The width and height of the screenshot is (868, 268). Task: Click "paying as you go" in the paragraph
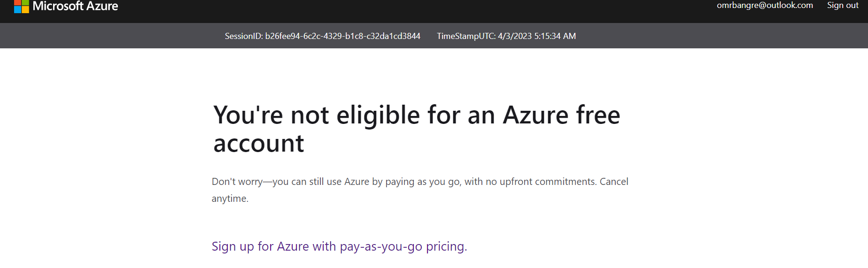click(x=422, y=182)
